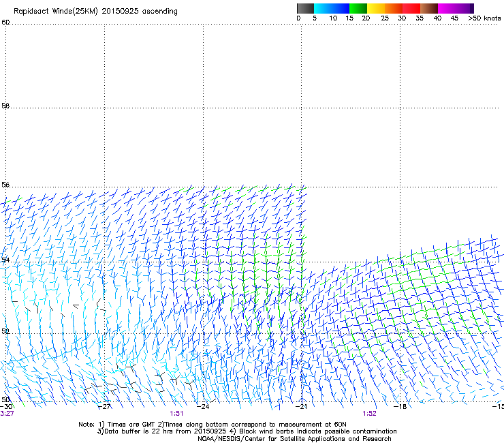Click the legend tick label '40'
The width and height of the screenshot is (504, 443).
(437, 18)
